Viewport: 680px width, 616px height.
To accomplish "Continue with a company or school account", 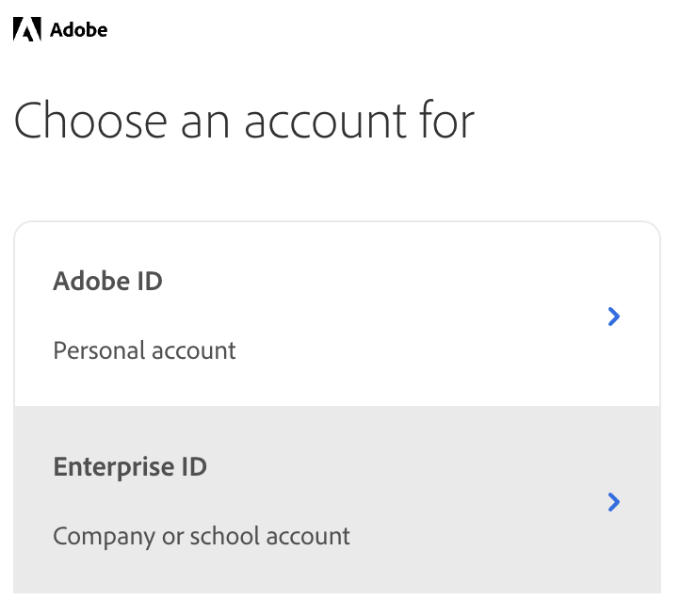I will [x=337, y=500].
